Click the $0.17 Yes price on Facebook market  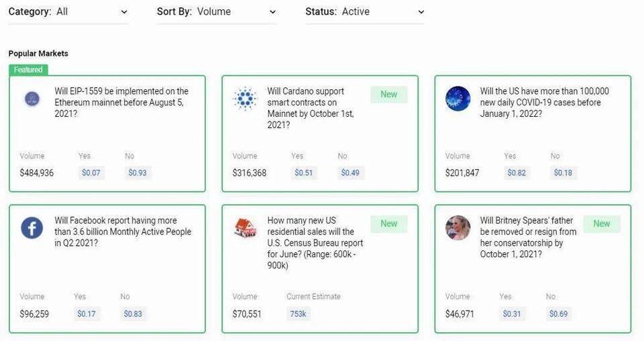87,314
